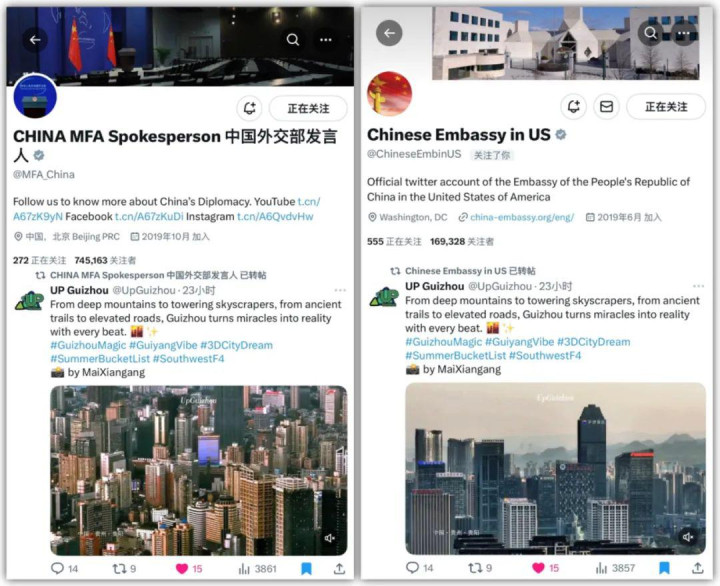720x586 pixels.
Task: Open more options on Chinese Embassy profile header
Action: (x=684, y=33)
